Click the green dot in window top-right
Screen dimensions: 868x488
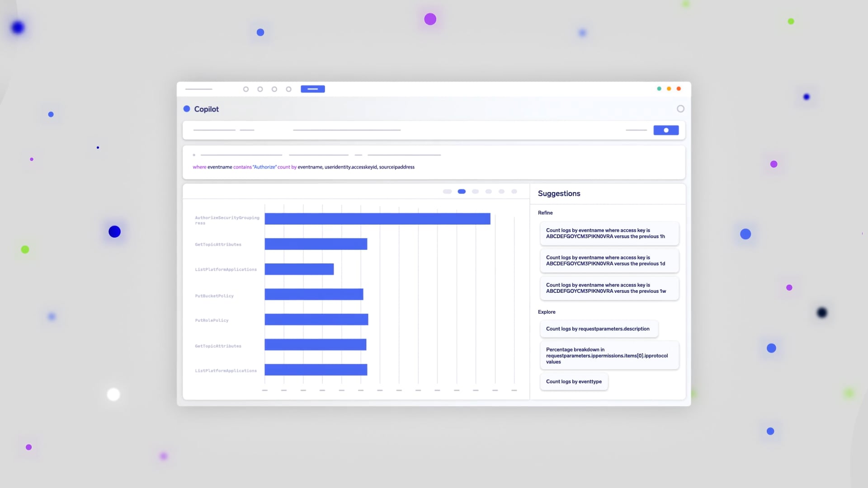coord(659,89)
